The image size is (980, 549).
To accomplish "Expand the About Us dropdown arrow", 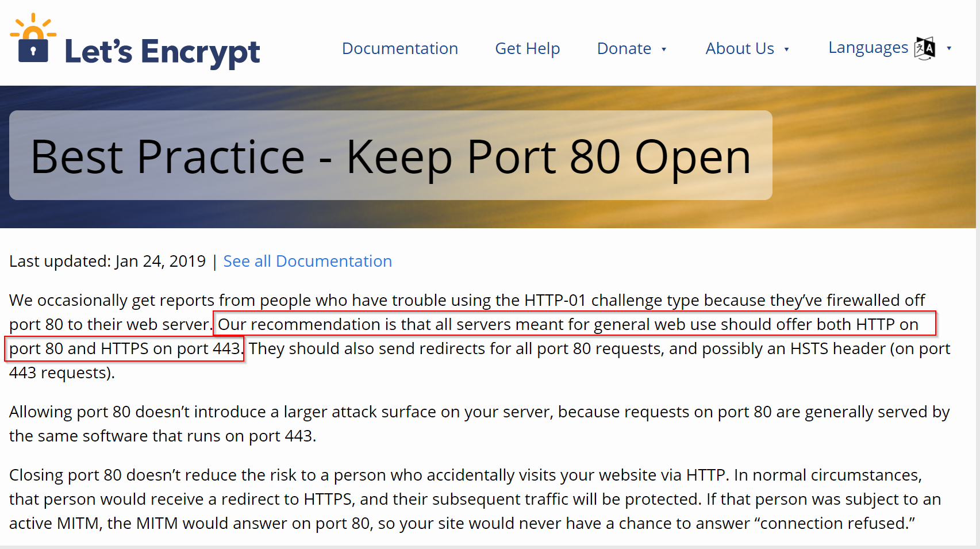I will tap(786, 49).
